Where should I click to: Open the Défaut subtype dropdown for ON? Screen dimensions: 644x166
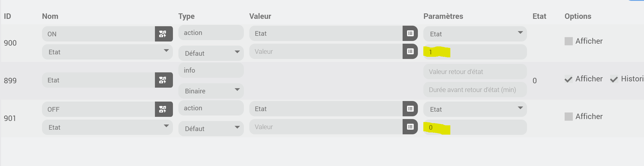tap(211, 53)
